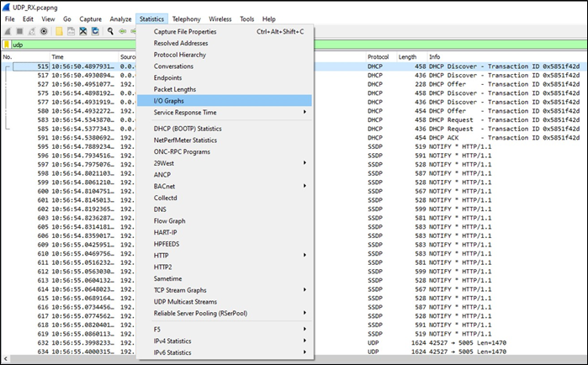Open Flow Graph from the menu

225,221
